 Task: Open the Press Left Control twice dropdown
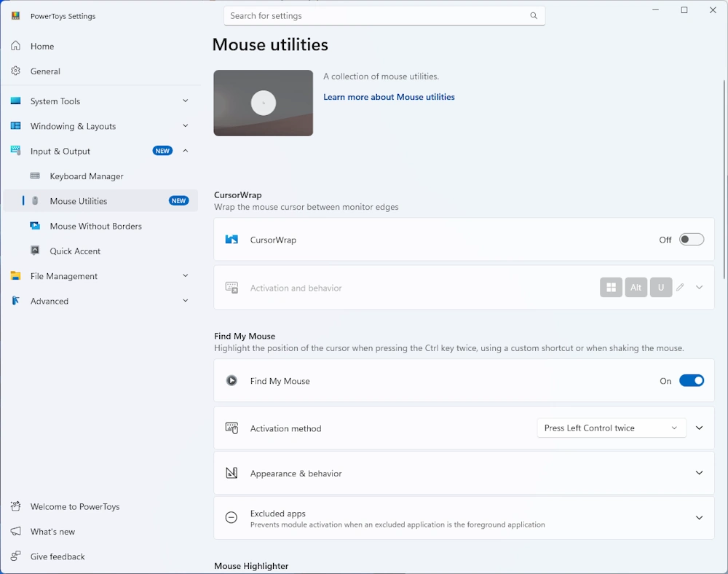pyautogui.click(x=611, y=428)
